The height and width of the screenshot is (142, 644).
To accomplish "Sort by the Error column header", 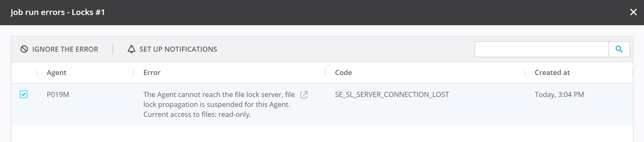I will pyautogui.click(x=152, y=73).
